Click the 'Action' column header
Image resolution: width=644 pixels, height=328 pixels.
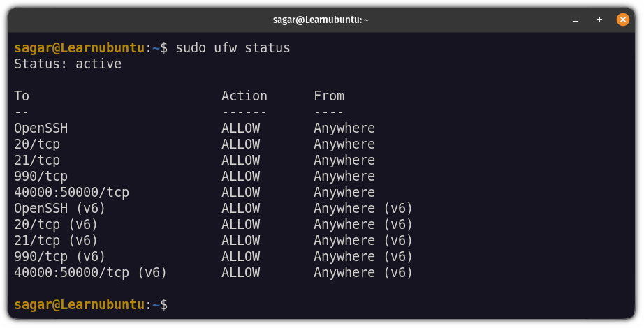[244, 96]
